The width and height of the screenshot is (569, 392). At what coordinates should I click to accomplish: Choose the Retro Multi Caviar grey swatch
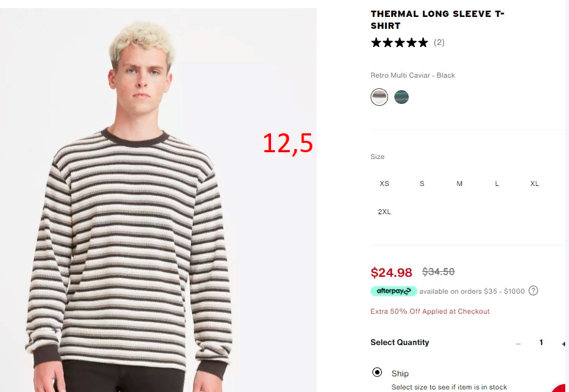click(x=379, y=97)
